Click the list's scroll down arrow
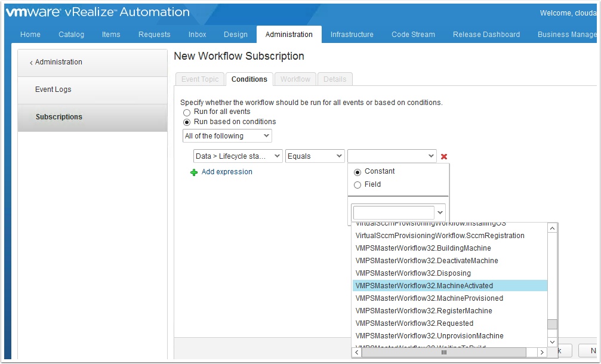Image resolution: width=601 pixels, height=364 pixels. 552,342
